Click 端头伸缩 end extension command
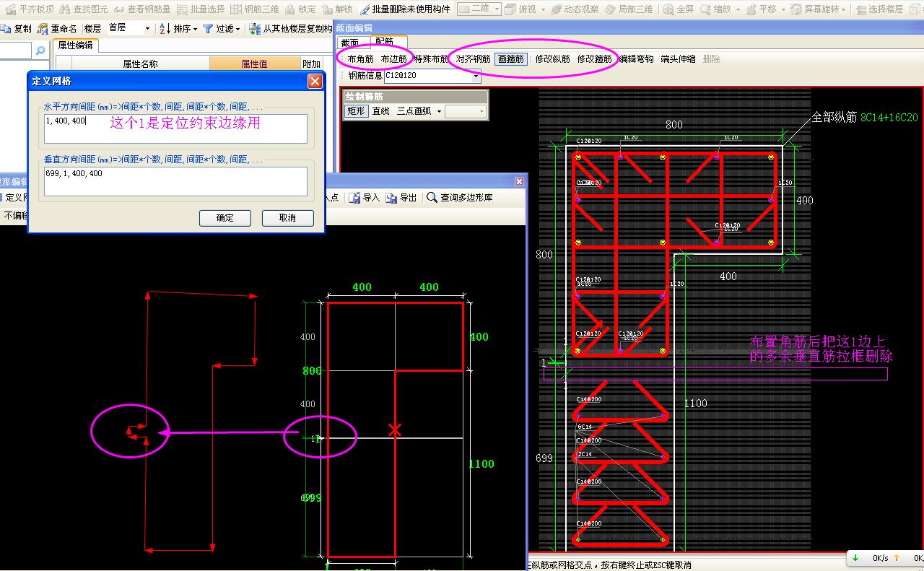This screenshot has height=571, width=924. [x=678, y=59]
